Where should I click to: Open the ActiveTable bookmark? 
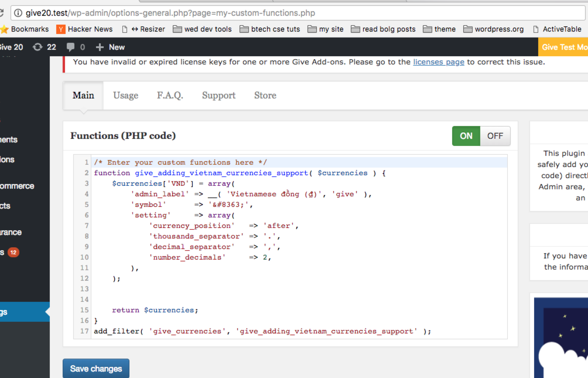pyautogui.click(x=557, y=29)
